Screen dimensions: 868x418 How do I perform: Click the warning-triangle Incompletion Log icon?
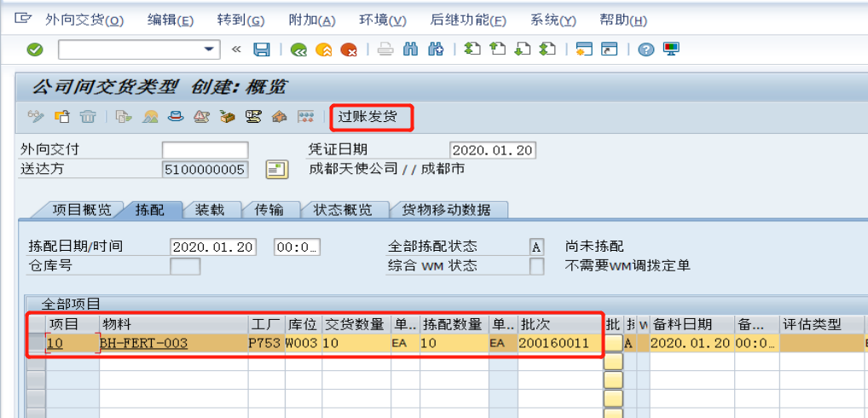click(201, 117)
